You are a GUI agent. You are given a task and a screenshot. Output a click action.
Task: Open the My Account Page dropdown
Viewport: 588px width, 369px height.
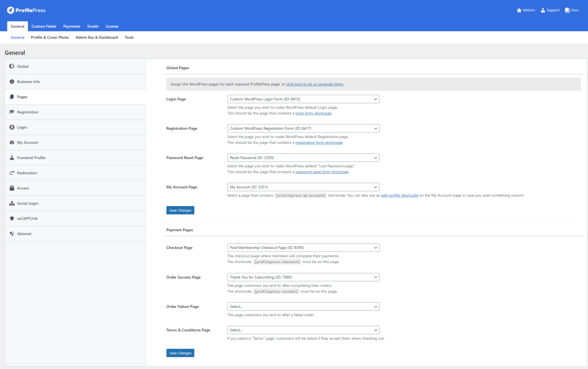point(303,187)
